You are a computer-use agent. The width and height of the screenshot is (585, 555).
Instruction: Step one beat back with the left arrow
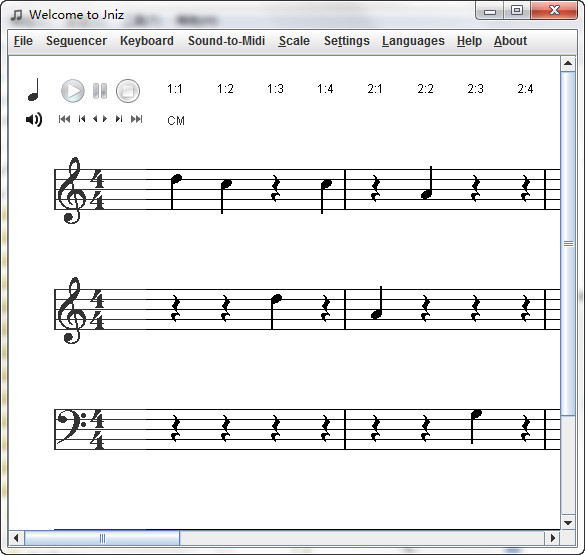[x=95, y=119]
